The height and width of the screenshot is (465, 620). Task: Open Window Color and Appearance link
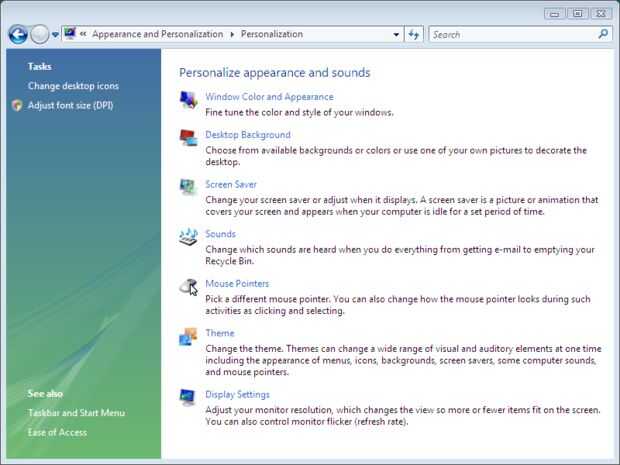coord(269,97)
